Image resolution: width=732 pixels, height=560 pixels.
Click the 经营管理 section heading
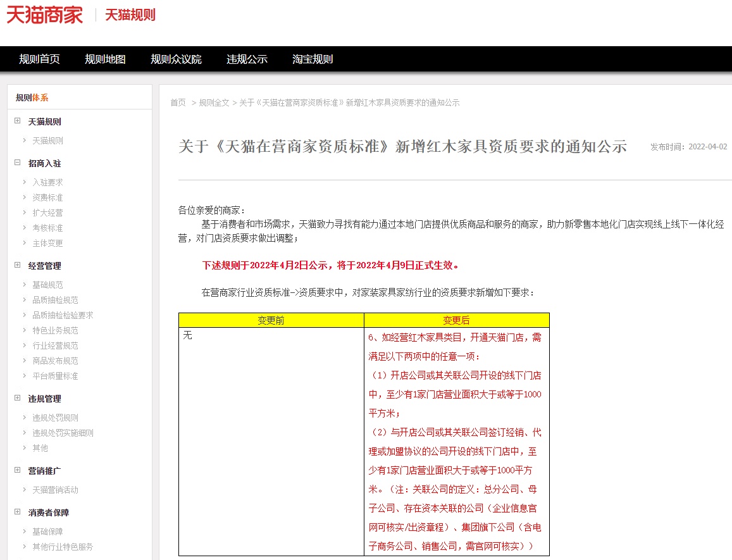click(44, 266)
